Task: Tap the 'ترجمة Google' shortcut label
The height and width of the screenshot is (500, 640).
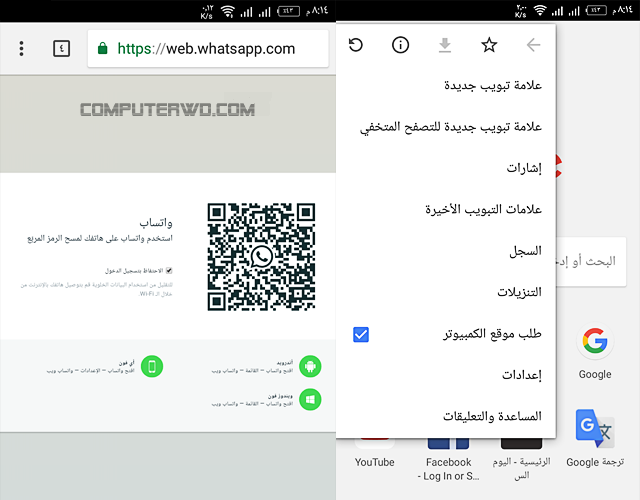Action: pyautogui.click(x=595, y=462)
